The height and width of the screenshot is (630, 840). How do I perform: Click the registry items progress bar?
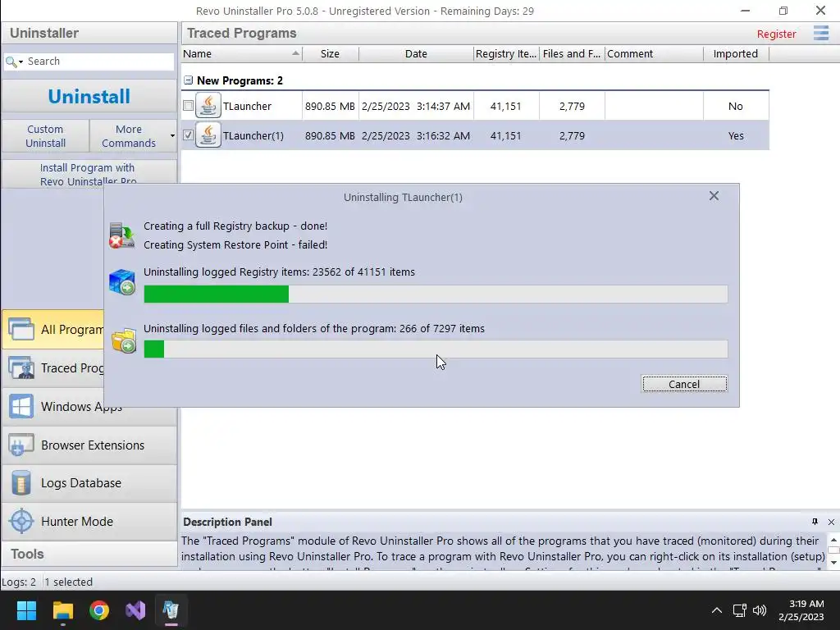[436, 294]
